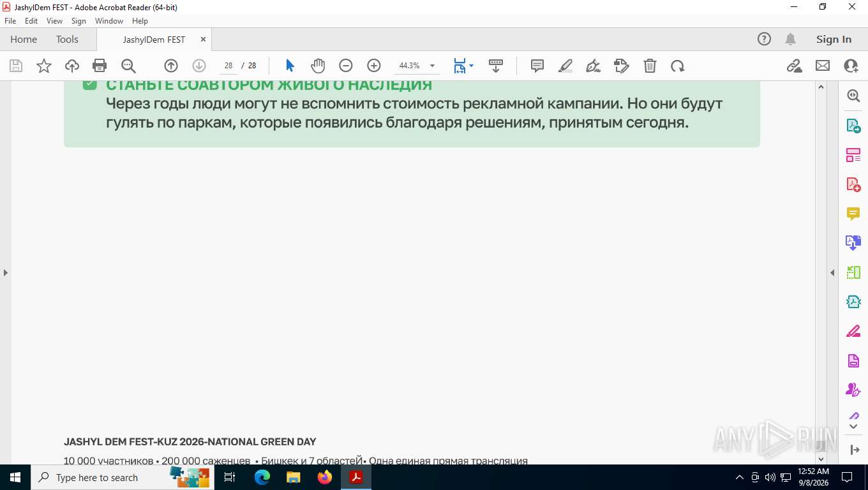Delete using the trash can icon
The image size is (868, 490).
point(650,66)
